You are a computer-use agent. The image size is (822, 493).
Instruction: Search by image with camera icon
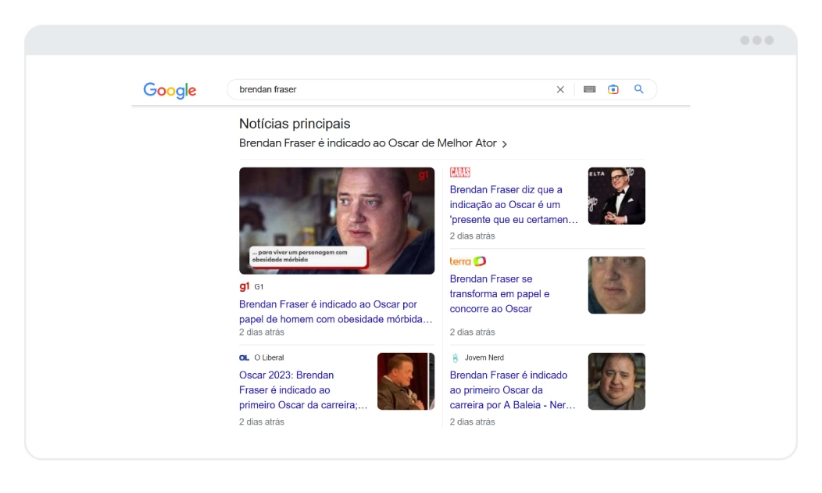pyautogui.click(x=614, y=90)
